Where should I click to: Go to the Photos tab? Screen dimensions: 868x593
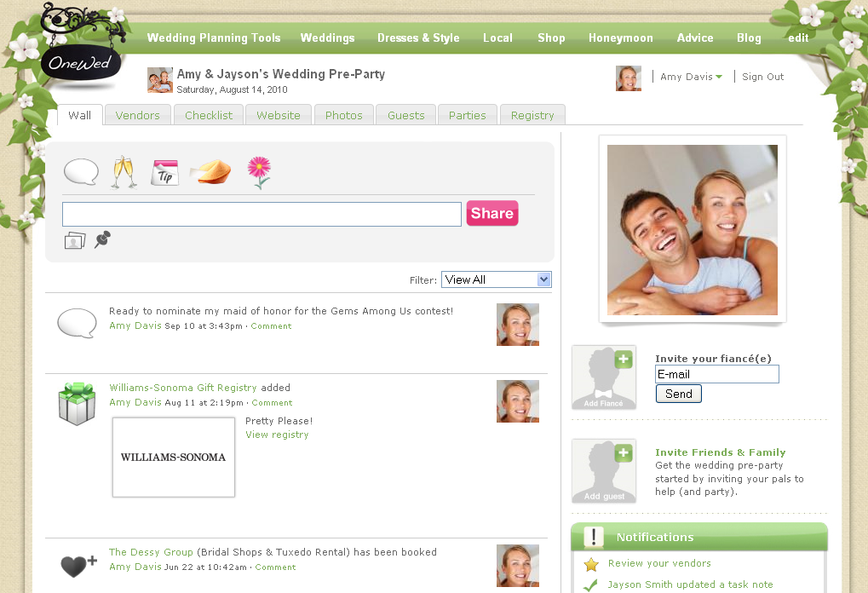pos(344,115)
